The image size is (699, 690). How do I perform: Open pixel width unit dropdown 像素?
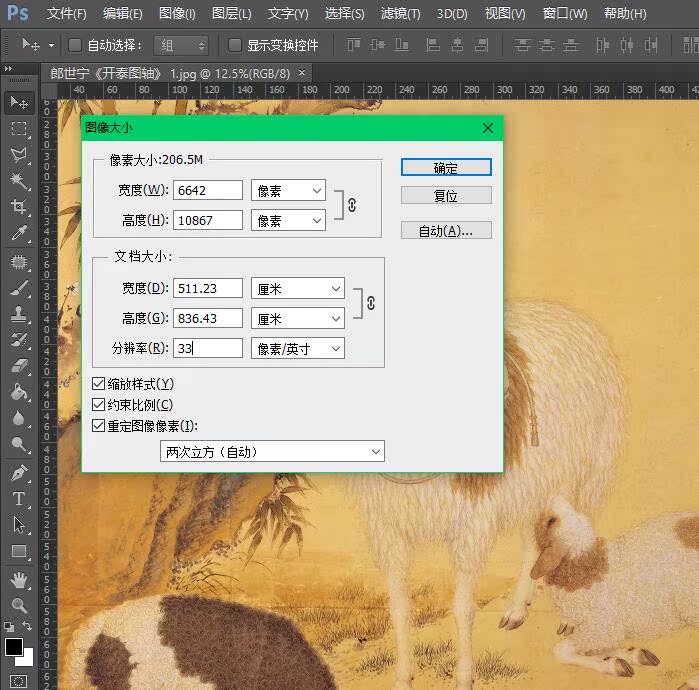(288, 190)
